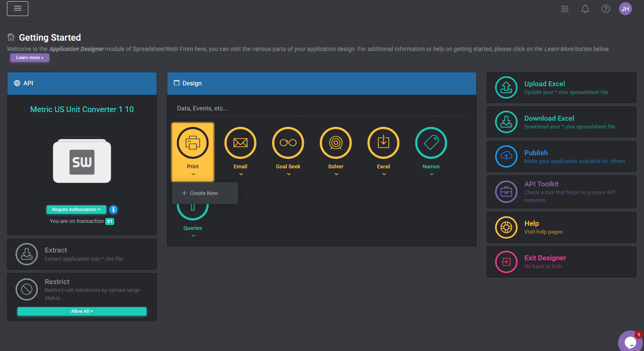644x351 pixels.
Task: Click 'Make your application available for others' text
Action: pyautogui.click(x=575, y=161)
